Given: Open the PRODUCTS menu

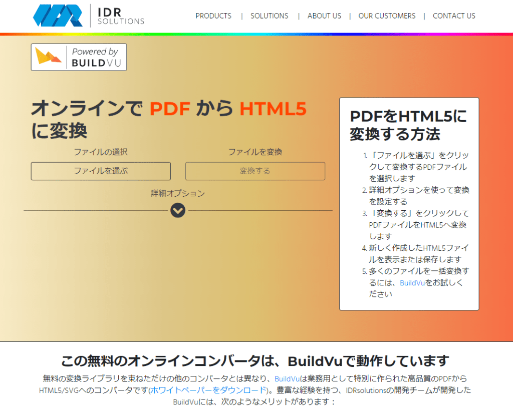Looking at the screenshot, I should tap(213, 16).
